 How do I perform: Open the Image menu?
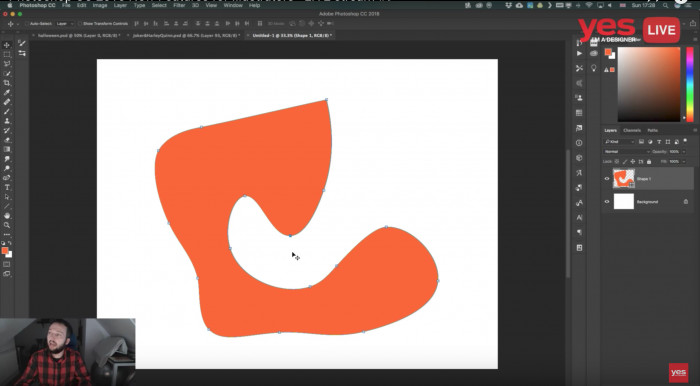[x=100, y=5]
